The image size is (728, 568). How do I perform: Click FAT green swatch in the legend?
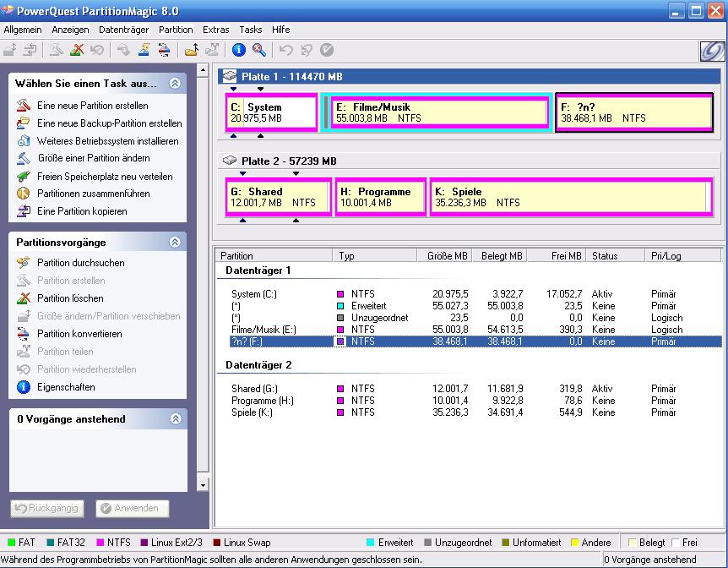click(x=11, y=543)
